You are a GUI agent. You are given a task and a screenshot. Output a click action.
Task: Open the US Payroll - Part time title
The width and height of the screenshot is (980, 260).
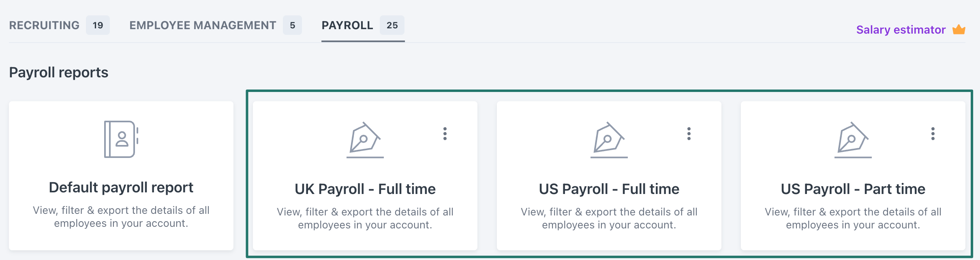coord(853,189)
